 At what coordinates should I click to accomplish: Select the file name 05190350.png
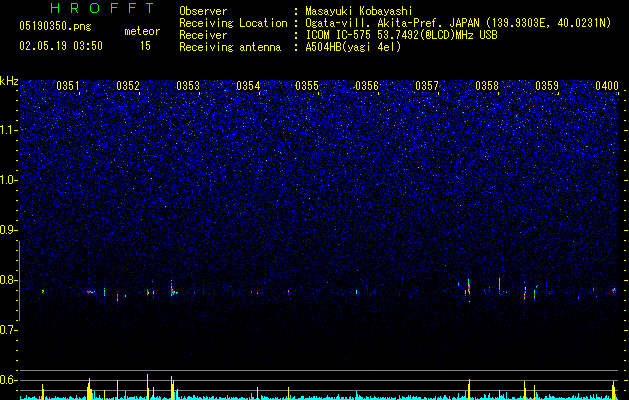[55, 27]
